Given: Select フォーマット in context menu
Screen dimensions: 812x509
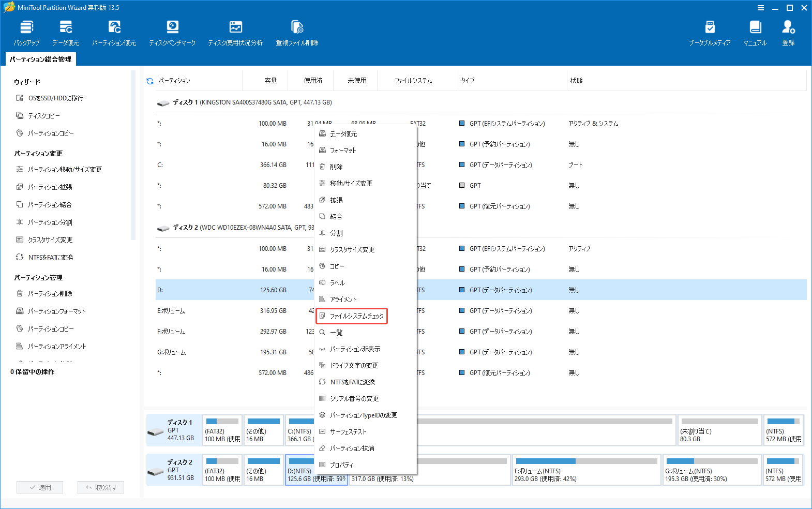Looking at the screenshot, I should 366,150.
